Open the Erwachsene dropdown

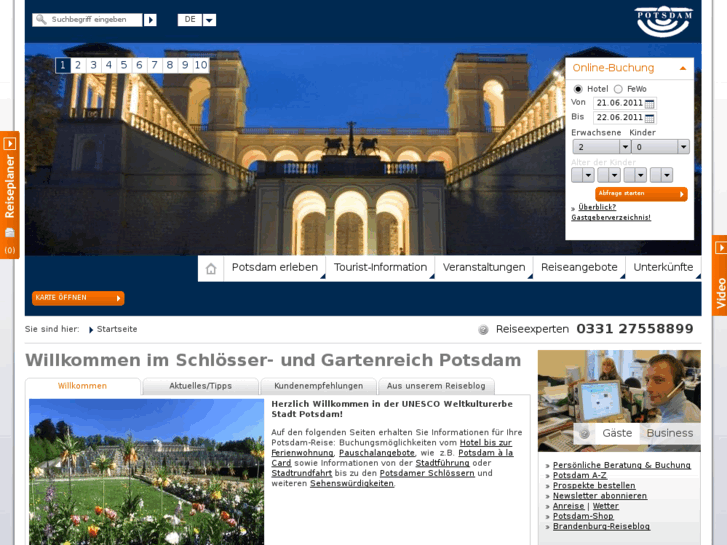click(601, 147)
